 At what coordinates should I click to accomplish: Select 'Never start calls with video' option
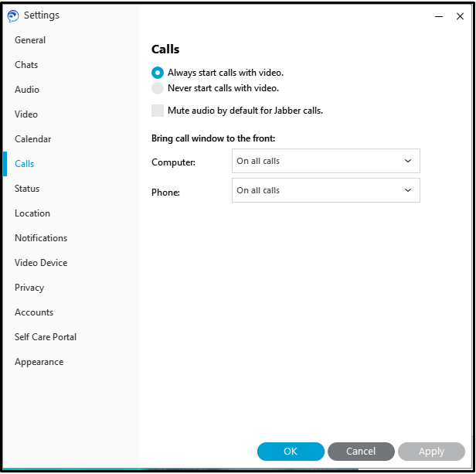[x=158, y=88]
